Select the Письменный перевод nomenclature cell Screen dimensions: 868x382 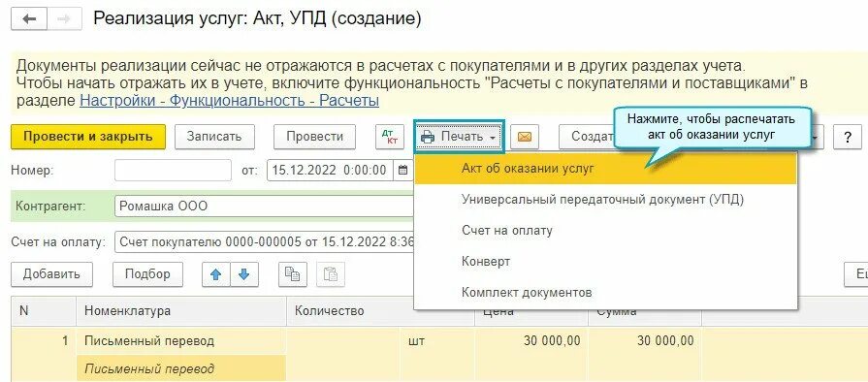click(x=181, y=341)
